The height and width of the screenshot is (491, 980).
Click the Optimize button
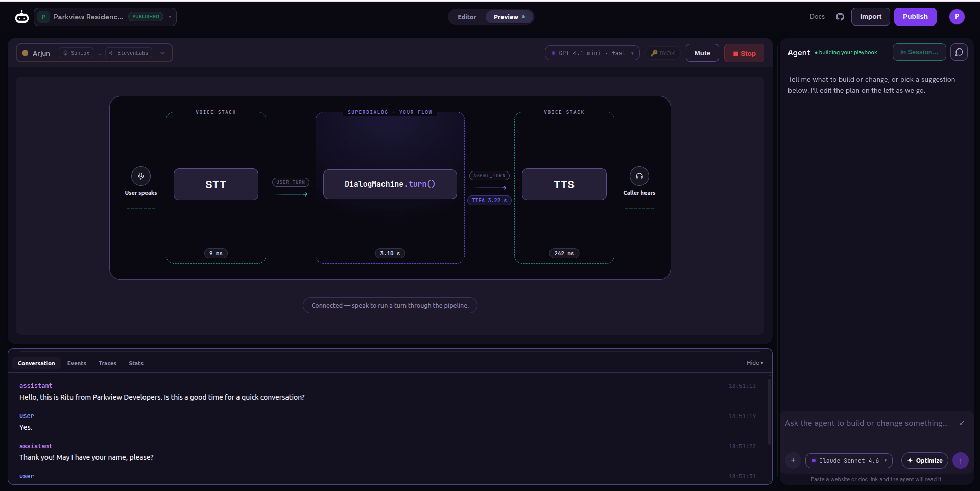point(925,460)
